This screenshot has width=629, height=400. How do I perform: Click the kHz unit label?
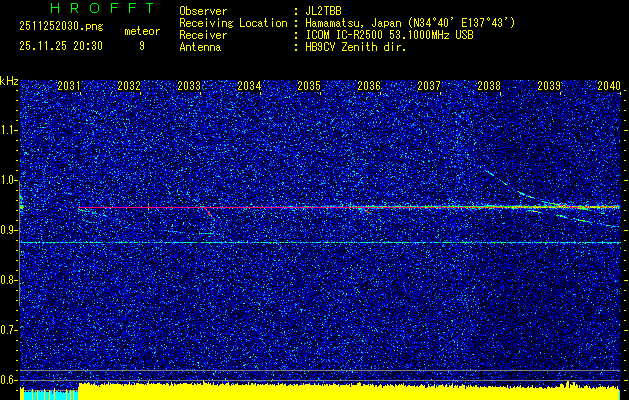(9, 81)
